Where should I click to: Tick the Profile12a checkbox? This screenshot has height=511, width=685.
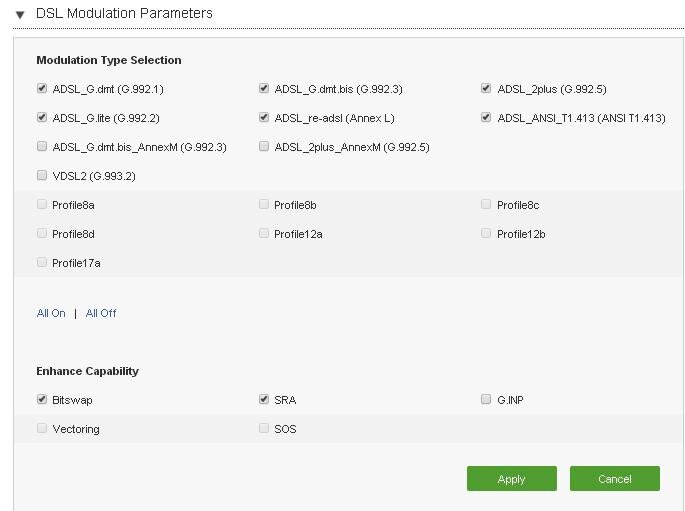264,233
